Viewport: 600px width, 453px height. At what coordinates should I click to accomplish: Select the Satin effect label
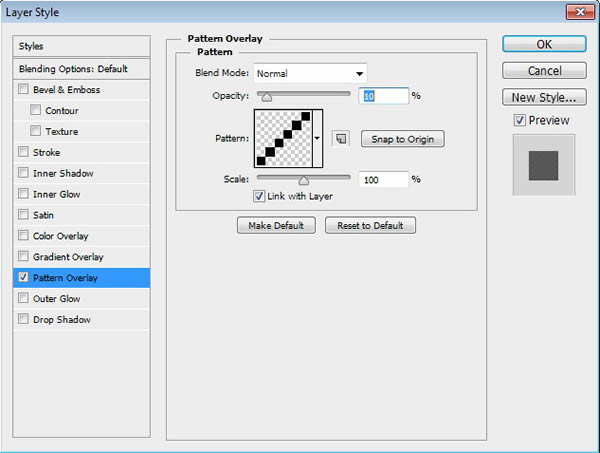(43, 215)
